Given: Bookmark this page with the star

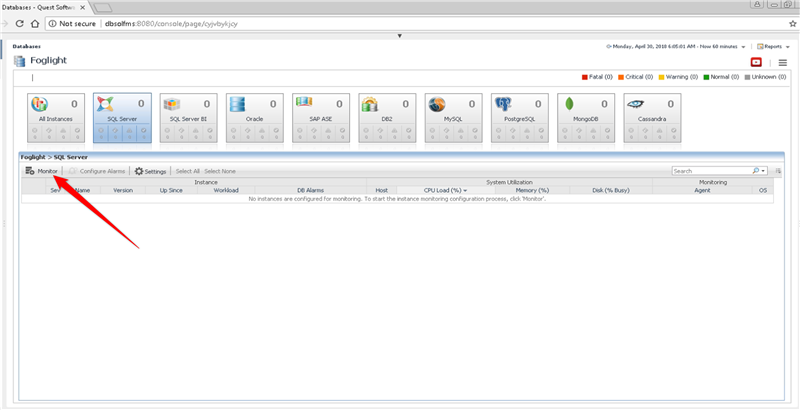Looking at the screenshot, I should [793, 23].
